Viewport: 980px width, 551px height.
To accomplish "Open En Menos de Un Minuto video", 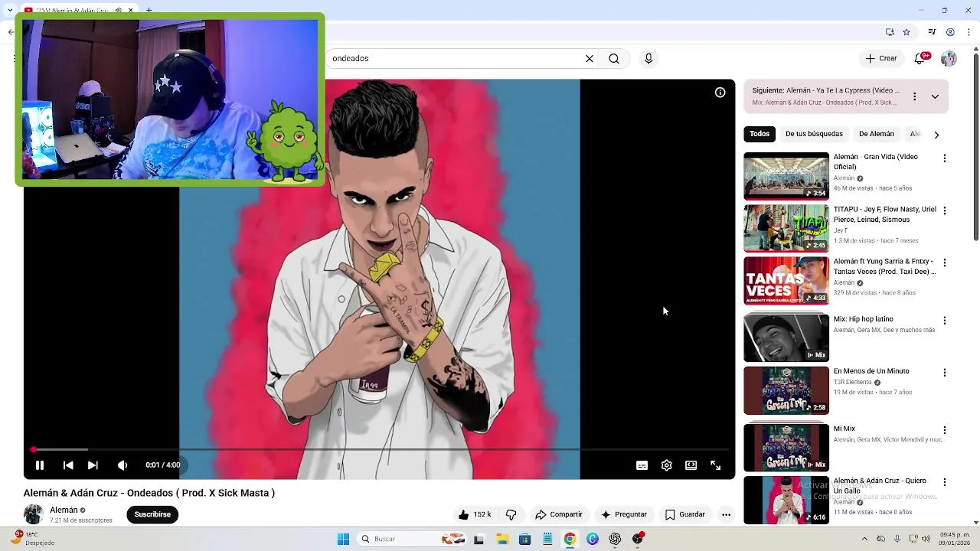I will [786, 390].
